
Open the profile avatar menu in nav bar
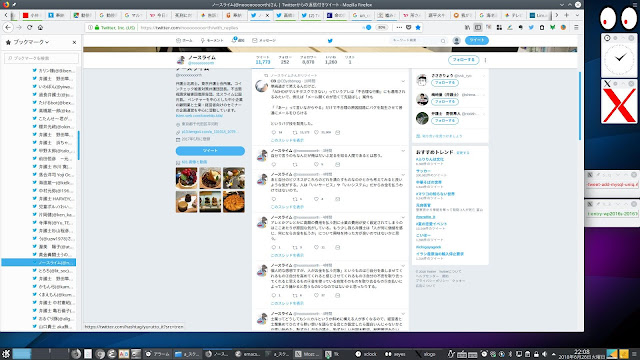(456, 40)
